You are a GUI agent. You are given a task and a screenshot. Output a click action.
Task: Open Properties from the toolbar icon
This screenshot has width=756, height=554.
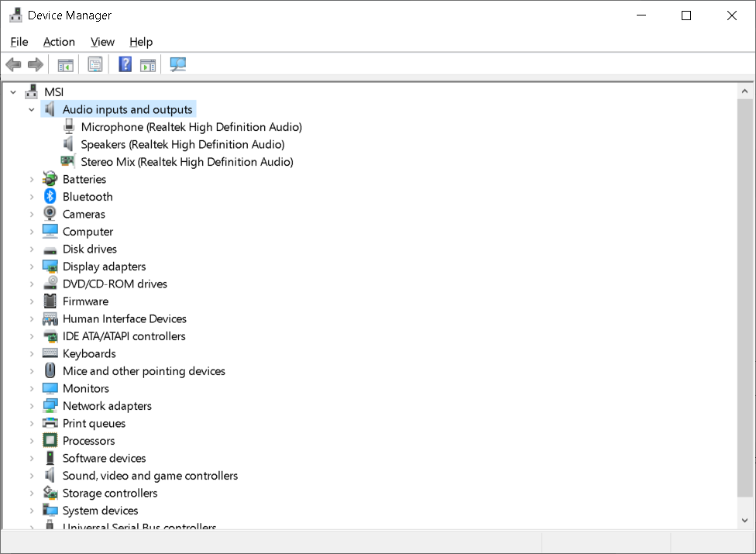pyautogui.click(x=95, y=64)
